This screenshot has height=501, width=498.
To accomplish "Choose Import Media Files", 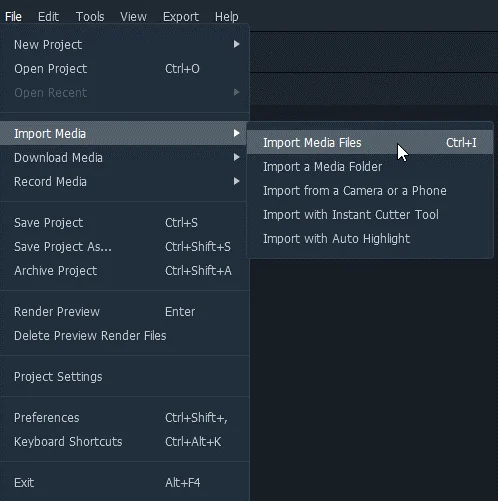I will click(370, 143).
